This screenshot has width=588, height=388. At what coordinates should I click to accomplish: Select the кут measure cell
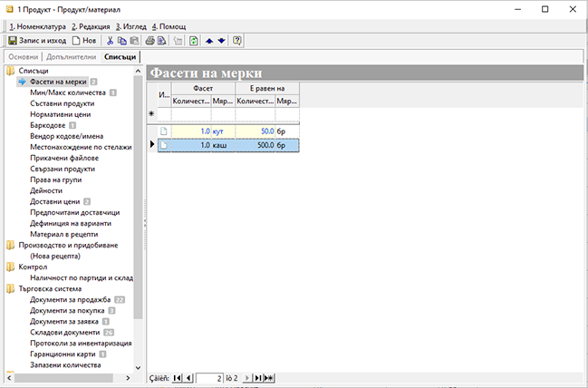click(223, 131)
